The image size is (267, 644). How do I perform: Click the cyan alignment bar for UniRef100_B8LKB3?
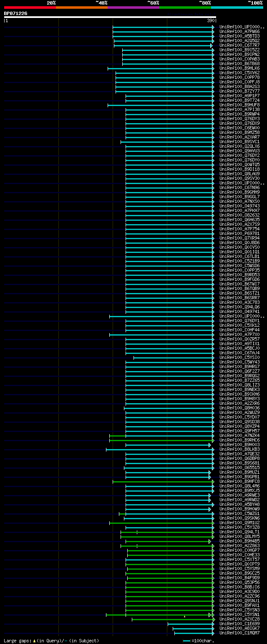click(160, 450)
